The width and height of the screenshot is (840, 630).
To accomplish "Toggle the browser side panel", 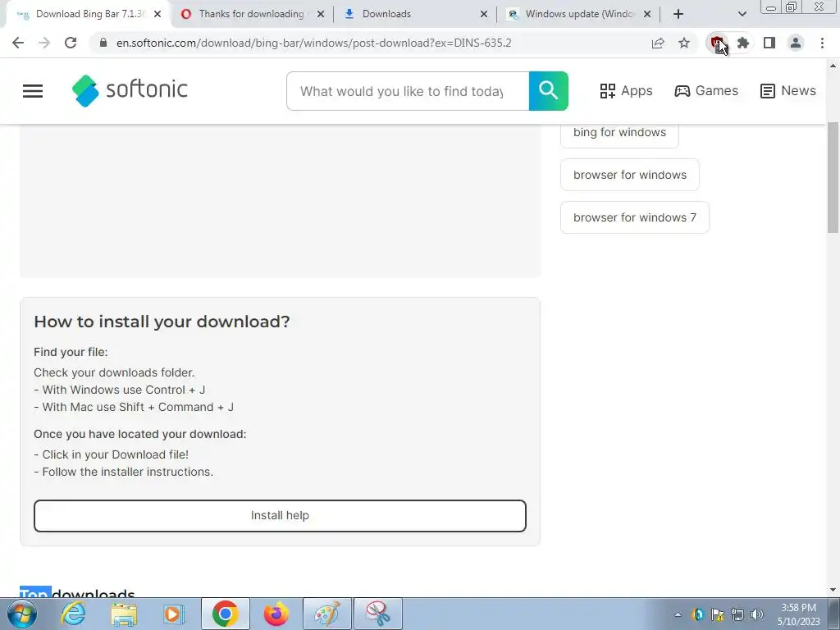I will click(769, 43).
